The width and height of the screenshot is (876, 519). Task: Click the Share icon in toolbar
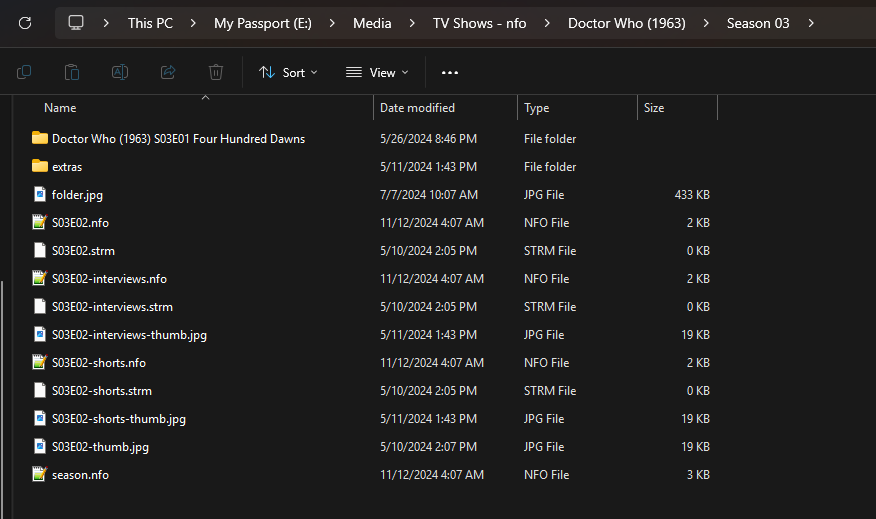tap(168, 72)
